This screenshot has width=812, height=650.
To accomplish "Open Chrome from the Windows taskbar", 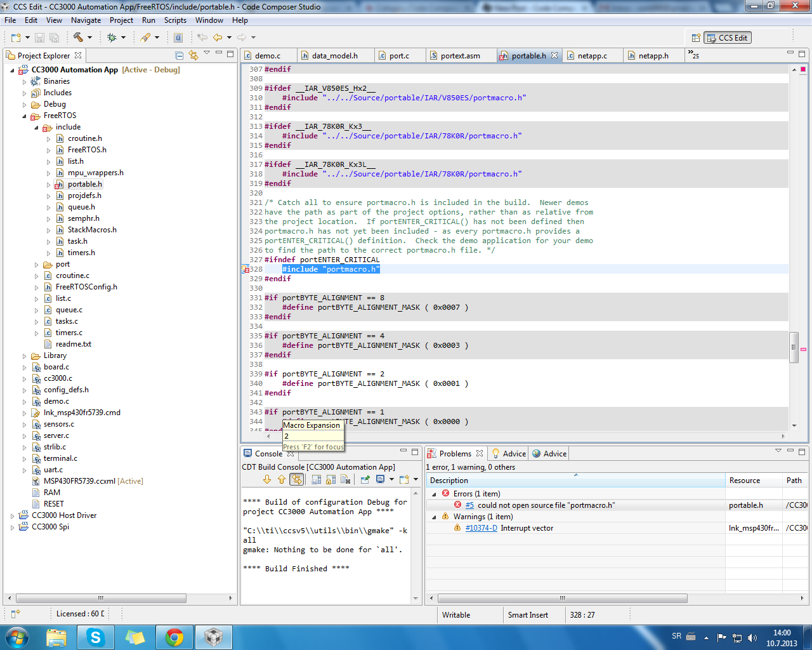I will 174,637.
